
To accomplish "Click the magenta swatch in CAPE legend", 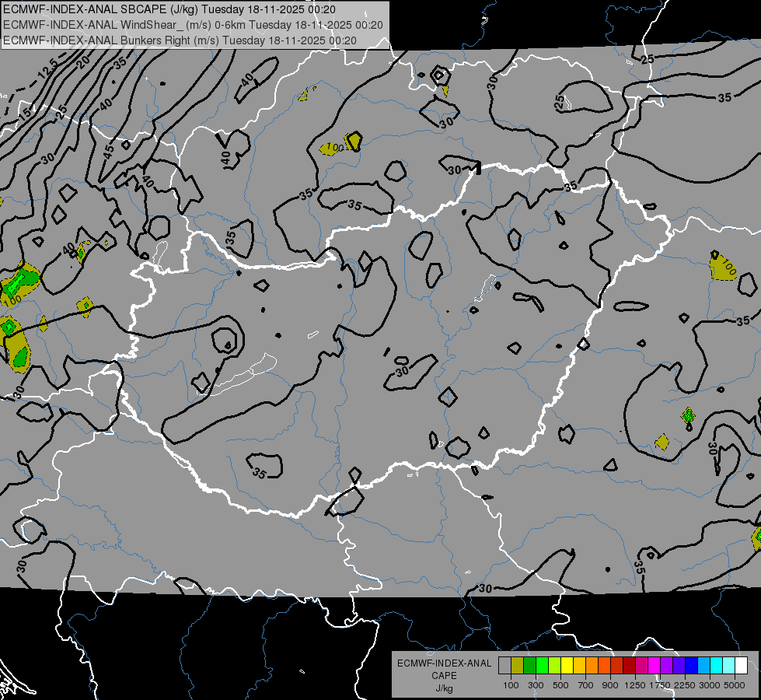I will 655,666.
